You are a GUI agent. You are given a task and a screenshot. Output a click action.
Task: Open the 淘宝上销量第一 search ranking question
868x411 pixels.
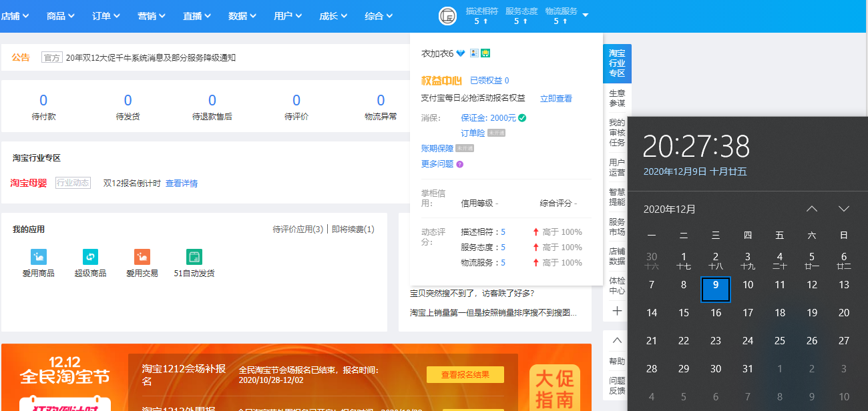pyautogui.click(x=493, y=312)
